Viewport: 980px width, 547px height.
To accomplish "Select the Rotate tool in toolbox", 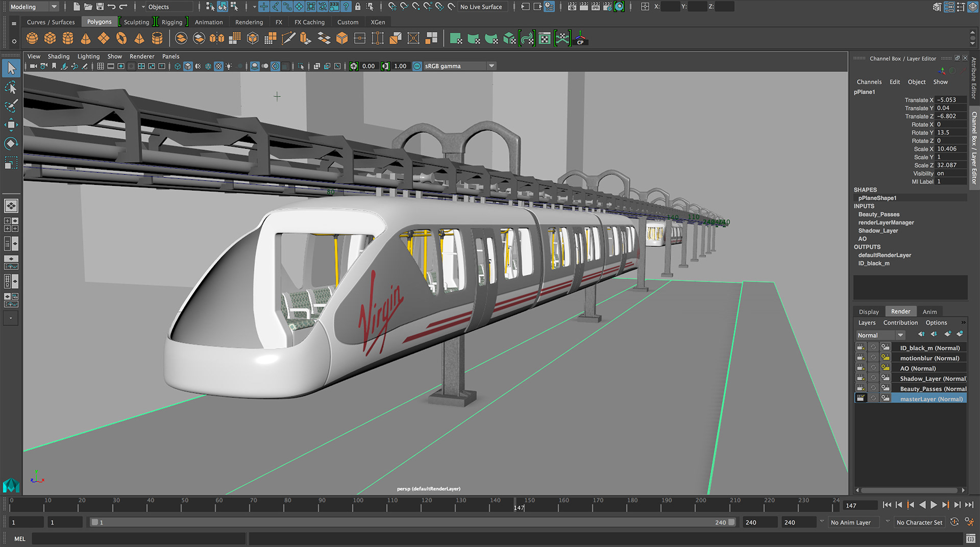I will coord(11,143).
